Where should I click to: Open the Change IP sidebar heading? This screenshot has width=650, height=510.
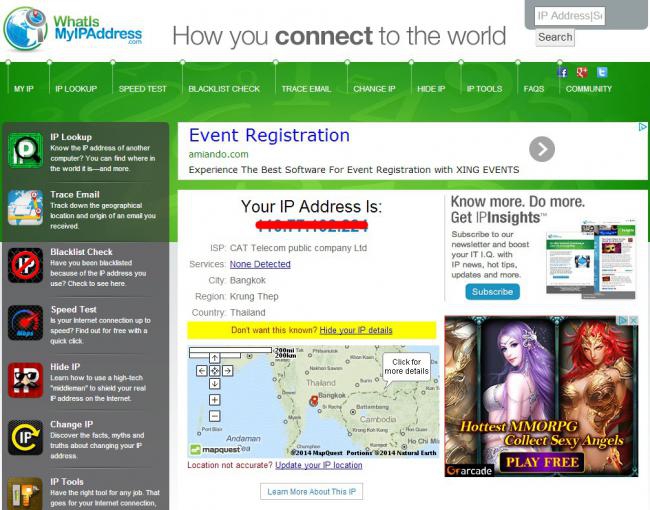point(72,425)
